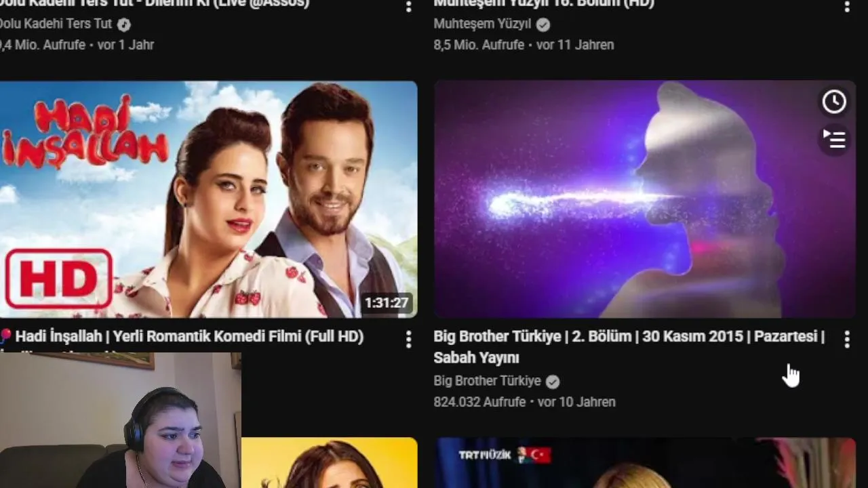Viewport: 868px width, 488px height.
Task: Open three-dot menu for Big Brother Türkiye video
Action: (847, 340)
